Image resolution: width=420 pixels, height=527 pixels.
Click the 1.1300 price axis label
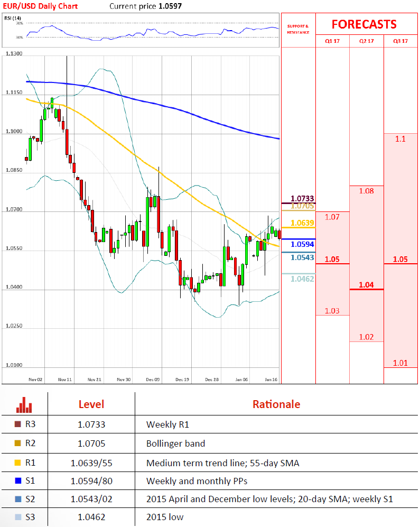point(14,53)
